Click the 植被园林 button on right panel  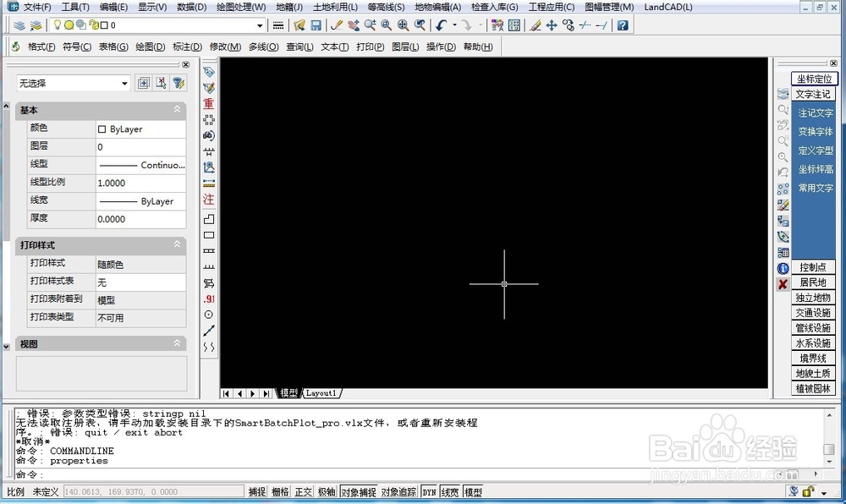[x=813, y=388]
